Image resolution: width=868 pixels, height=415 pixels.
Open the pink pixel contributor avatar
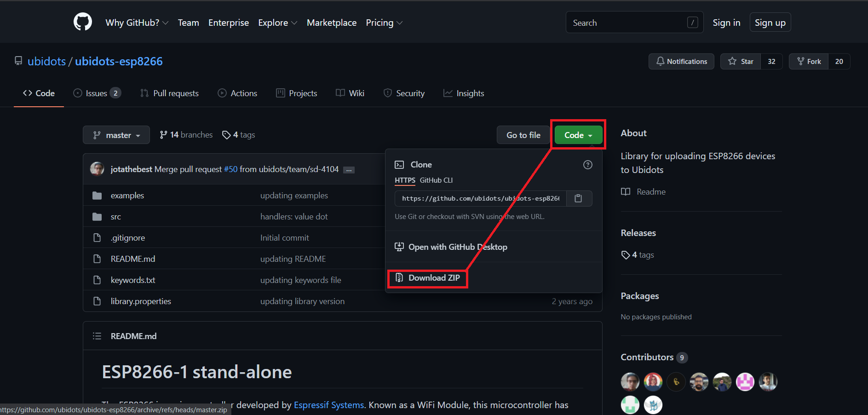(745, 382)
